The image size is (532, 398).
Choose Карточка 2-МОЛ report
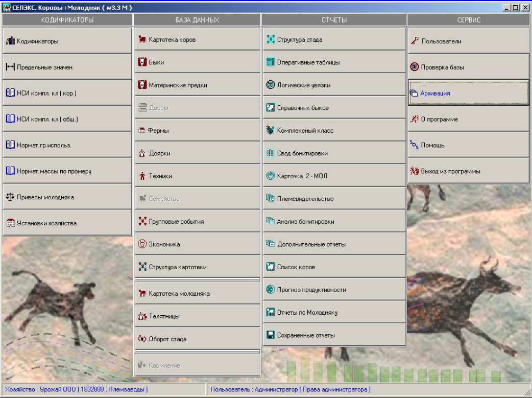click(x=334, y=176)
